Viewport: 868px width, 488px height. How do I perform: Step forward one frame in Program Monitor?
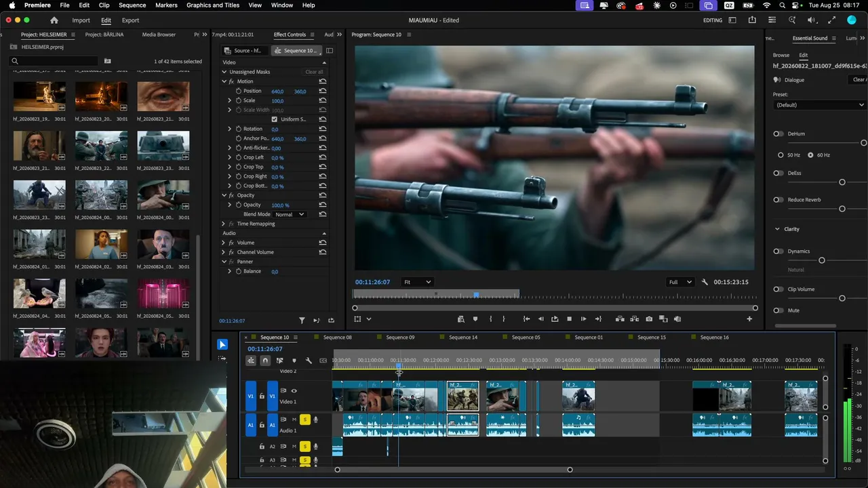click(583, 319)
